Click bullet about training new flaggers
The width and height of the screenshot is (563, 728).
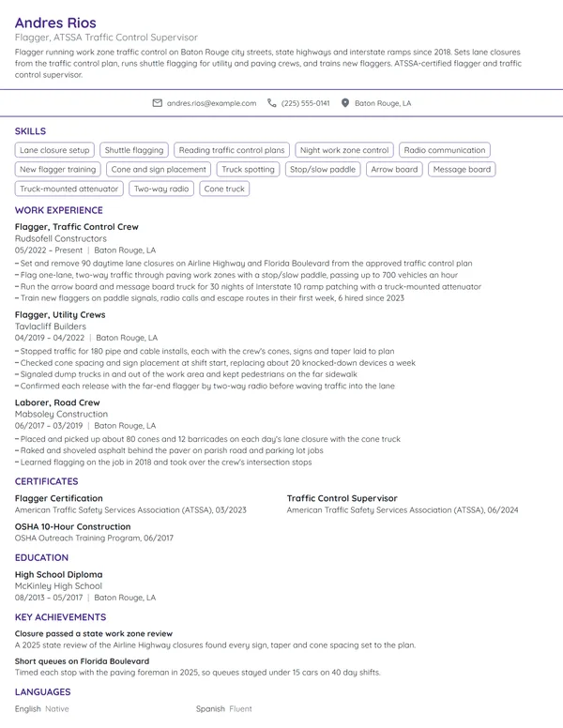pyautogui.click(x=209, y=298)
